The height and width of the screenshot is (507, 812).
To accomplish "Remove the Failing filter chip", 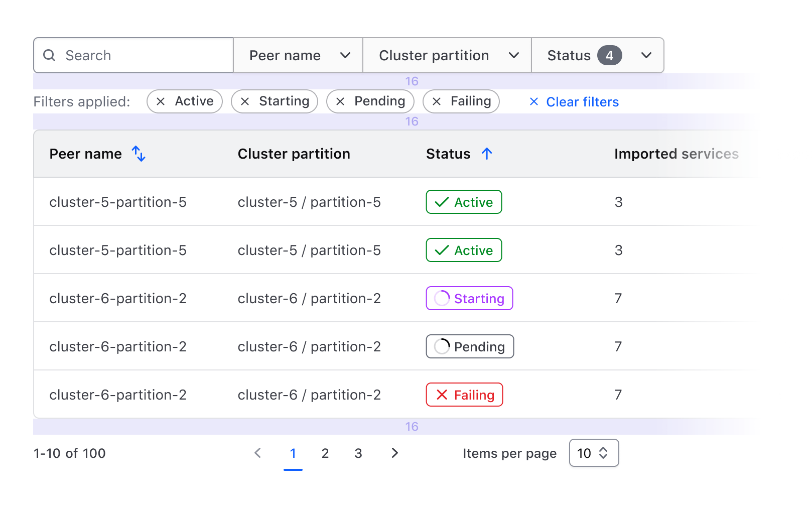I will pos(437,102).
